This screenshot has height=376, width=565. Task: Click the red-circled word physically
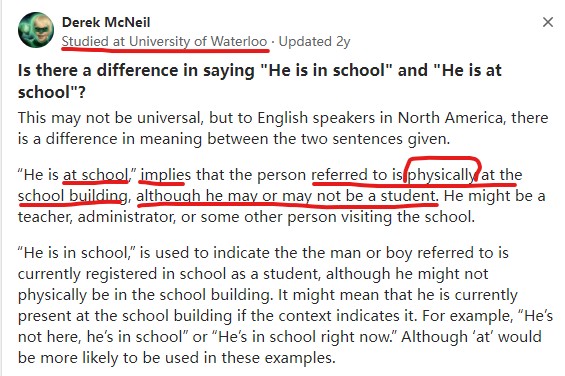pyautogui.click(x=442, y=175)
